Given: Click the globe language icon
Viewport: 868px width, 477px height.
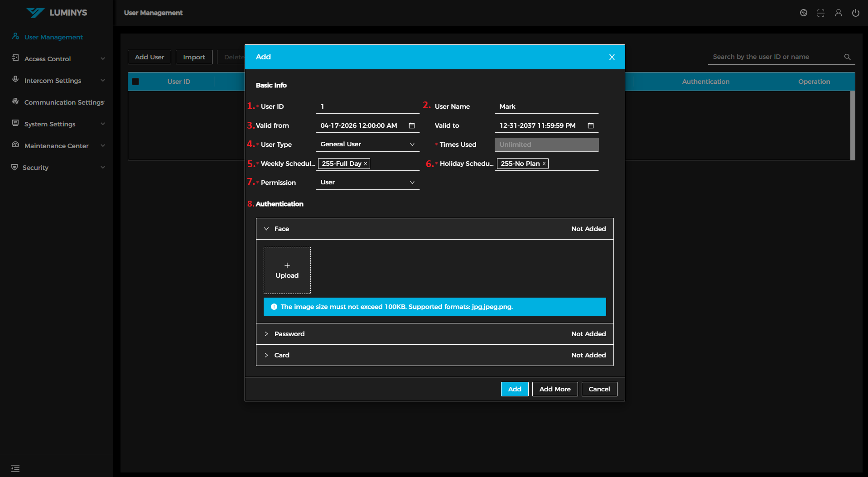Looking at the screenshot, I should point(803,13).
